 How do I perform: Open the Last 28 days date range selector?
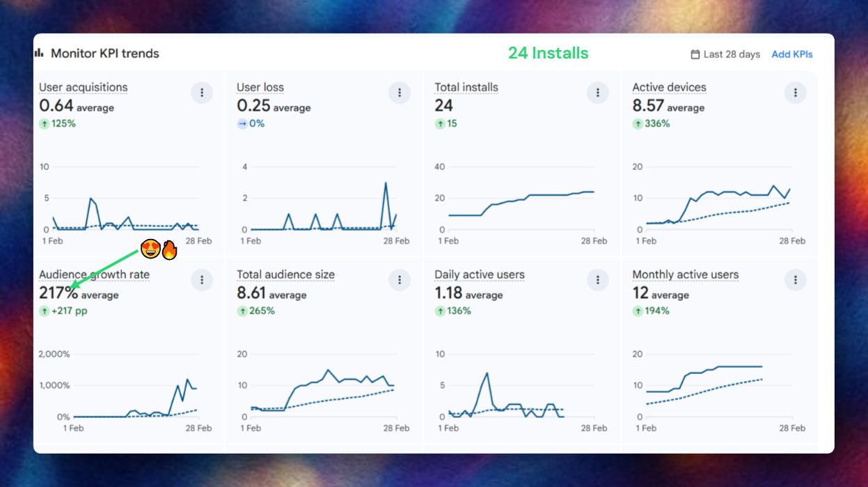tap(725, 54)
